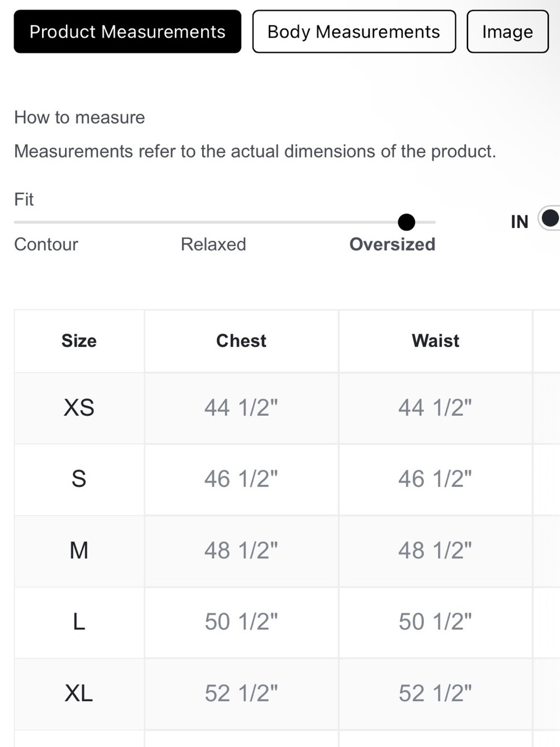
Task: Open the Image tab
Action: coord(507,31)
